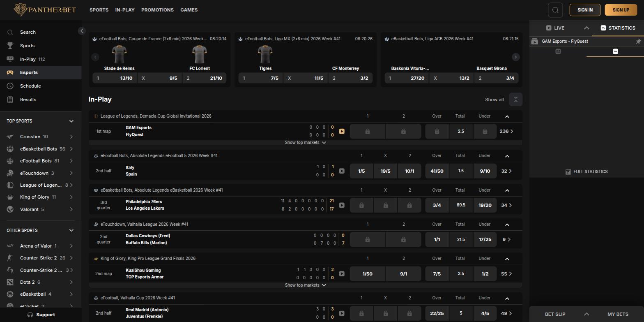The width and height of the screenshot is (644, 322).
Task: Select Italy win odds 1/5
Action: pos(361,171)
